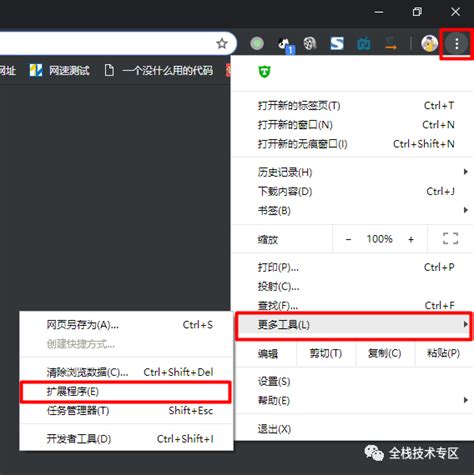Bookmark this page with the star icon
Image resolution: width=474 pixels, height=475 pixels.
tap(222, 43)
